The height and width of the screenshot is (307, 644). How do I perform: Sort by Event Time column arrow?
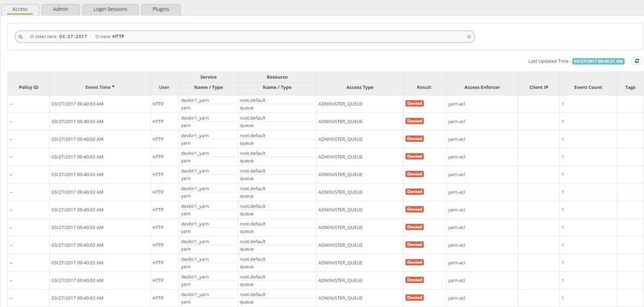tap(113, 86)
